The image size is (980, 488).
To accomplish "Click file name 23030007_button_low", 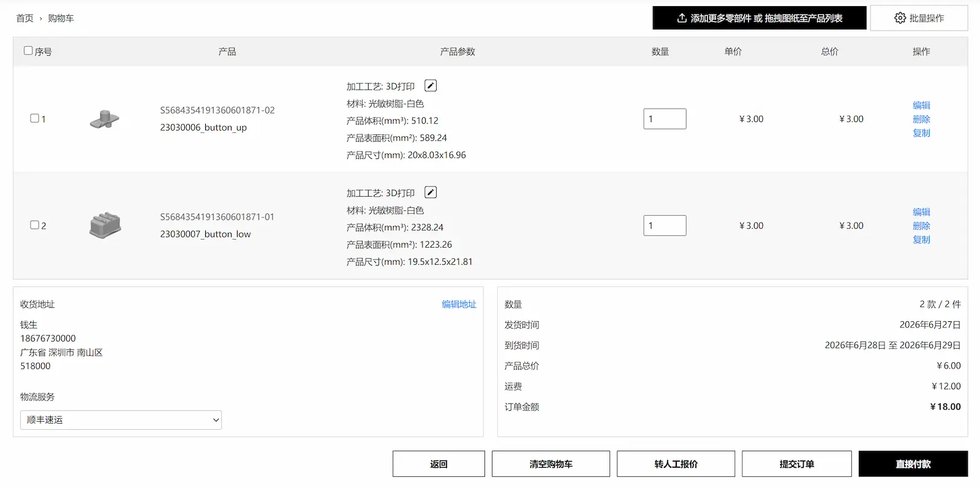I will coord(205,234).
